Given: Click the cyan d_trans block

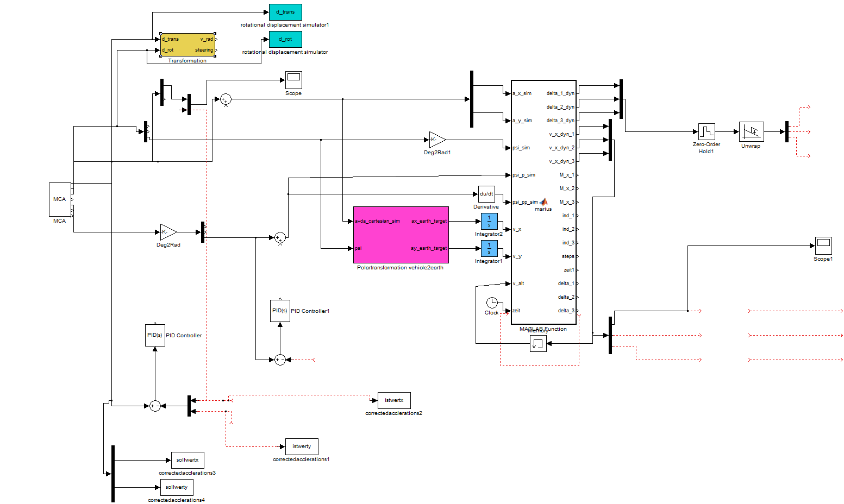Looking at the screenshot, I should click(285, 12).
